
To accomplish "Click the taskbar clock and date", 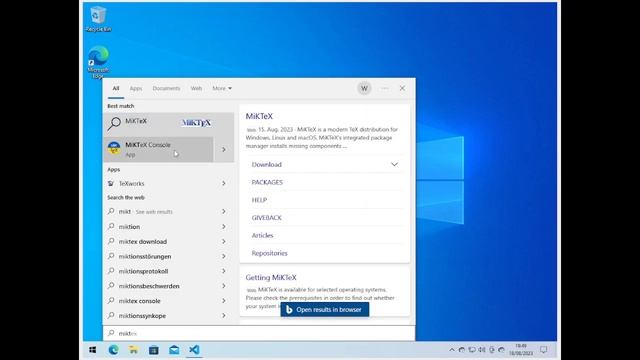I will [521, 350].
